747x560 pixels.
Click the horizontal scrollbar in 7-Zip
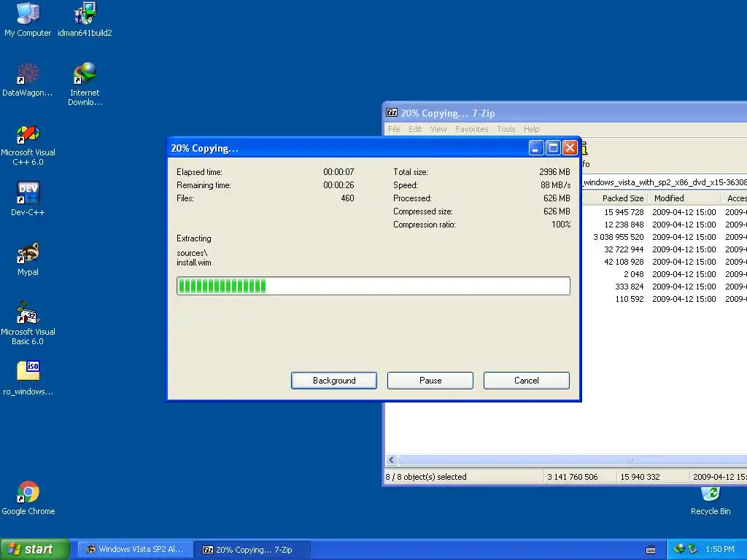point(572,460)
